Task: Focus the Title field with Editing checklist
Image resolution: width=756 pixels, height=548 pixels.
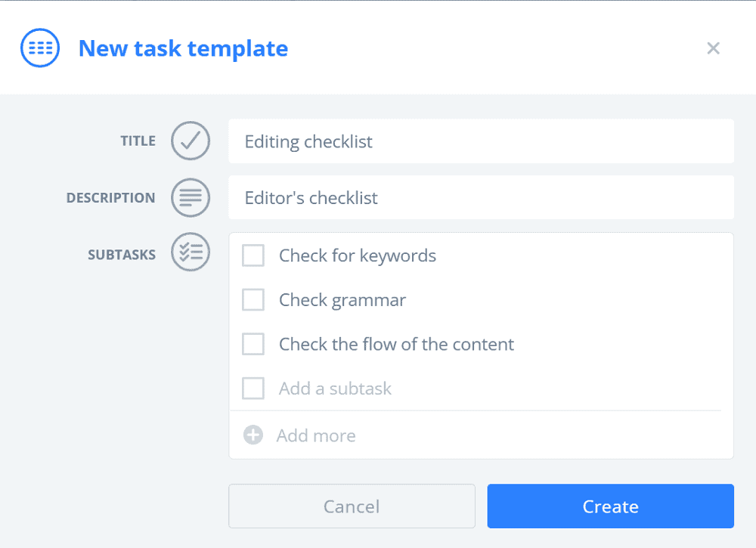Action: [x=481, y=141]
